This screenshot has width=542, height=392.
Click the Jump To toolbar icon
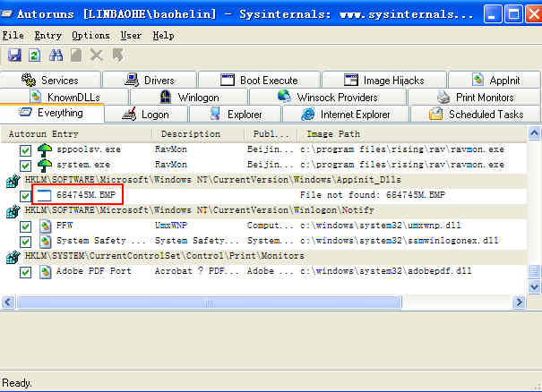coord(118,55)
